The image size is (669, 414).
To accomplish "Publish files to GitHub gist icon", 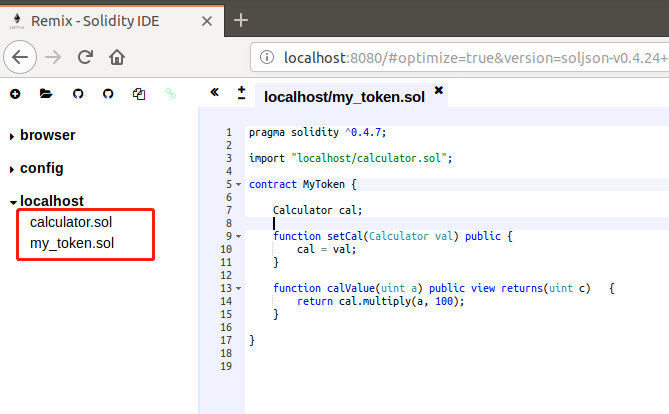I will 78,93.
